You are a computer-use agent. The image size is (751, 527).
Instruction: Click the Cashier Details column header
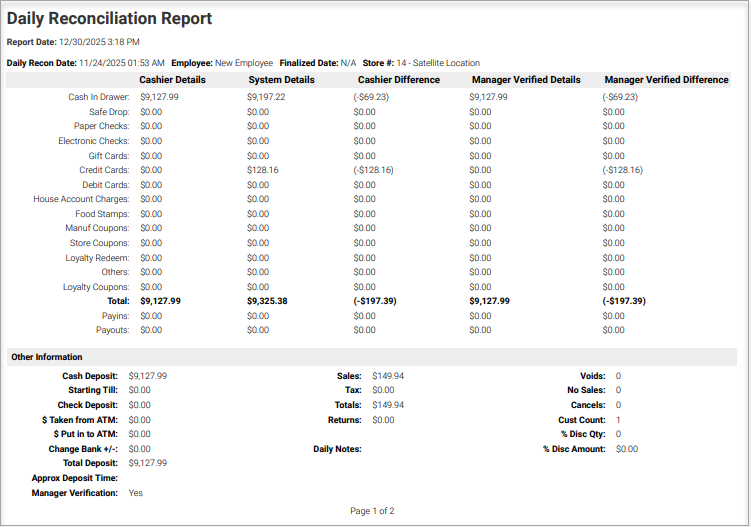pos(172,80)
